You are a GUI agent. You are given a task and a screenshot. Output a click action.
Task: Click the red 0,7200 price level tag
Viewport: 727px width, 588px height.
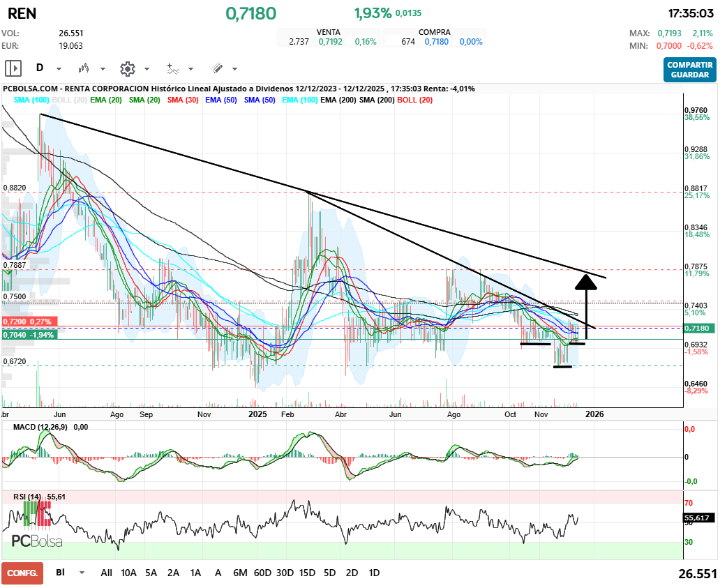pos(27,322)
